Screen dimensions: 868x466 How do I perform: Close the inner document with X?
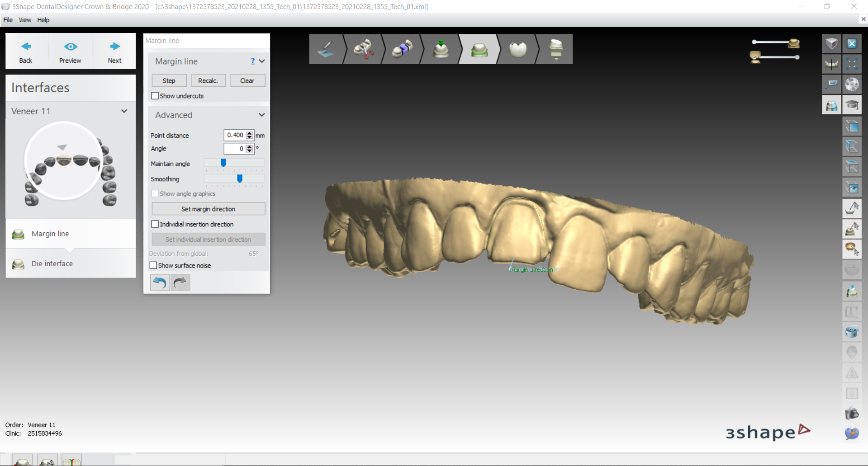[x=863, y=19]
